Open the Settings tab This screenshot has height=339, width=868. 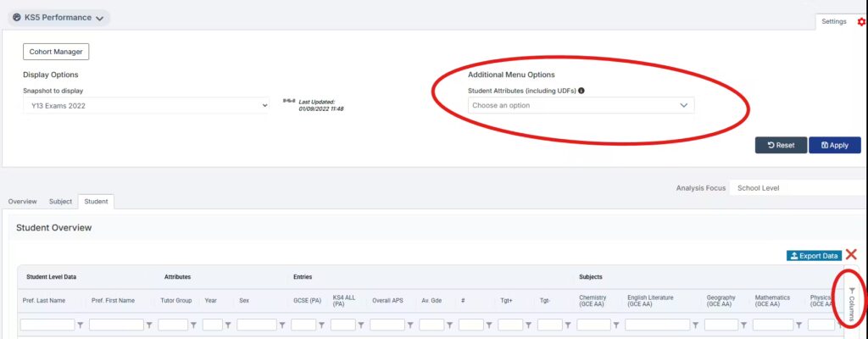click(833, 21)
